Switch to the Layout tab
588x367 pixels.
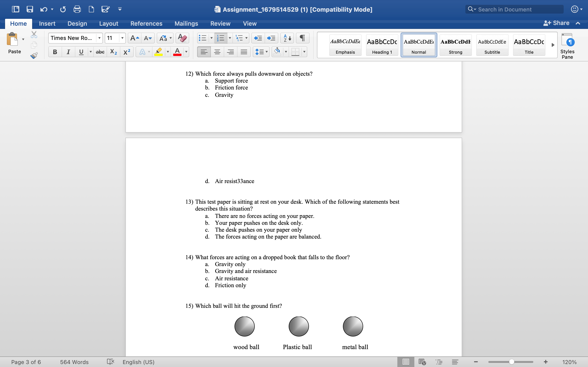click(x=108, y=24)
